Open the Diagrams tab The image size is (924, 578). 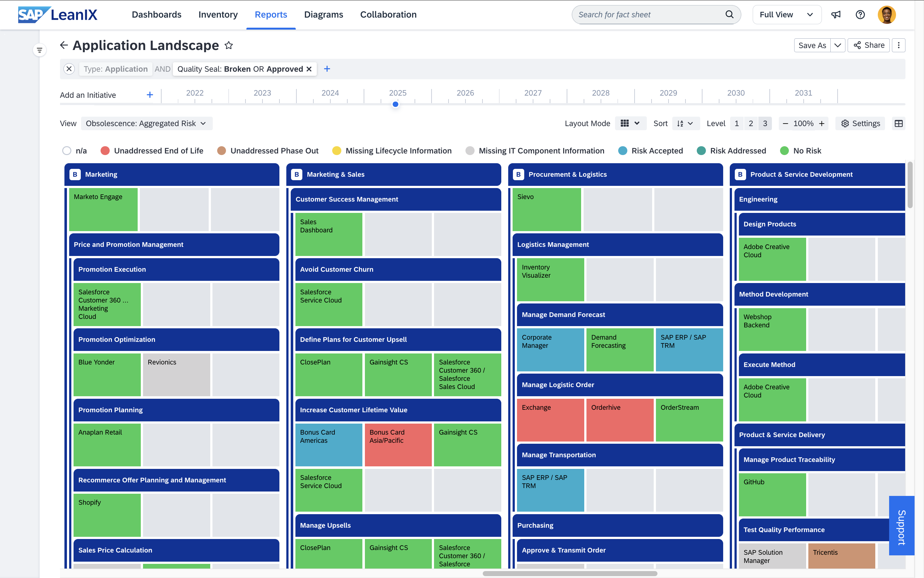pos(323,14)
